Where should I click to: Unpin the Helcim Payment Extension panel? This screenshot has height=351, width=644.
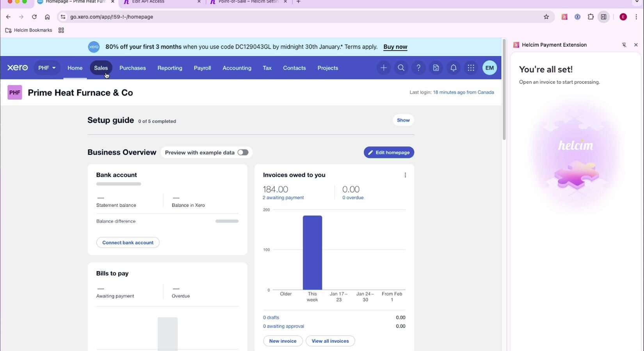(624, 45)
